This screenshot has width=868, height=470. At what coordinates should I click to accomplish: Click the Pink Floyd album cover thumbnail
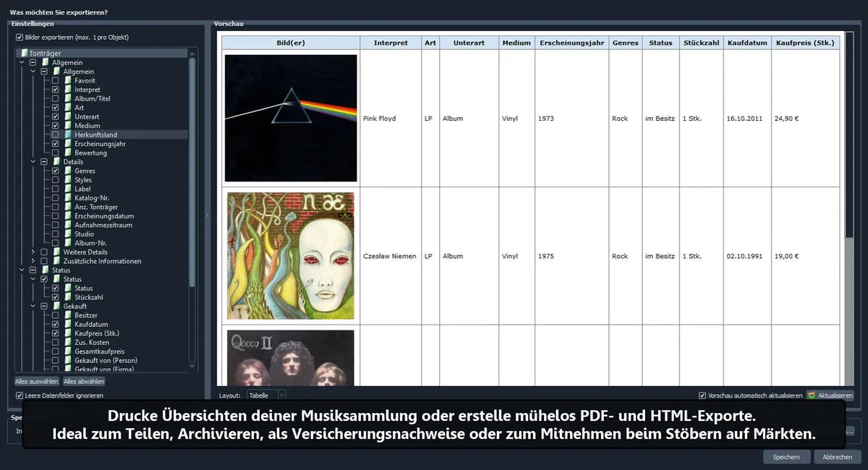[291, 118]
